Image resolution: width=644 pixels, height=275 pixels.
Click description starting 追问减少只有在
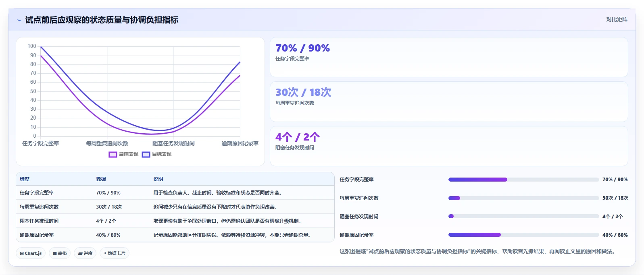216,207
